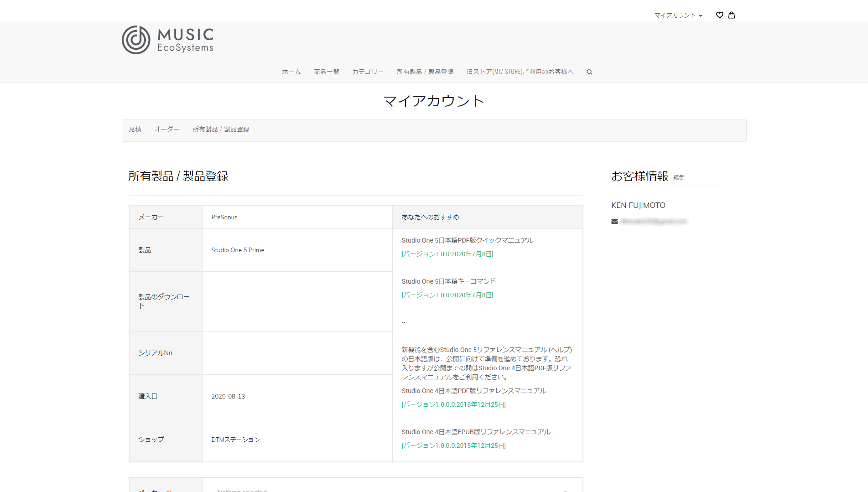Click the search magnifier icon
This screenshot has height=492, width=868.
tap(589, 72)
